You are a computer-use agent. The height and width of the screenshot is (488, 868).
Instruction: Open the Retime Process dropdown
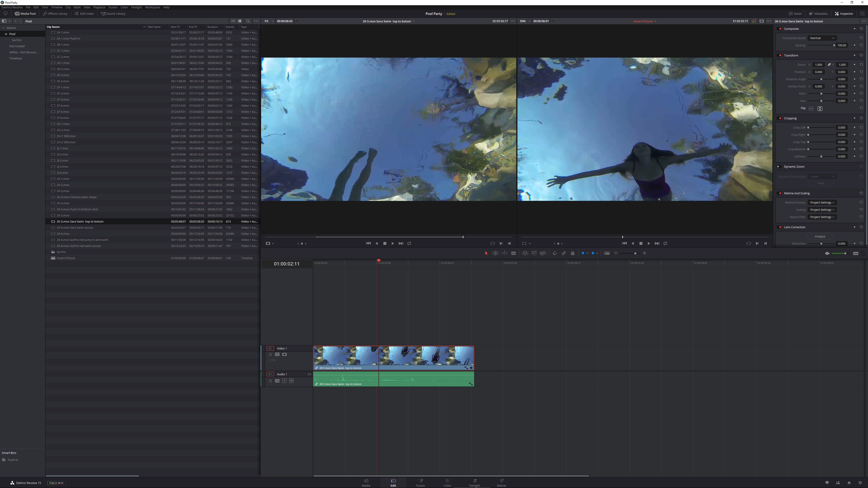822,203
